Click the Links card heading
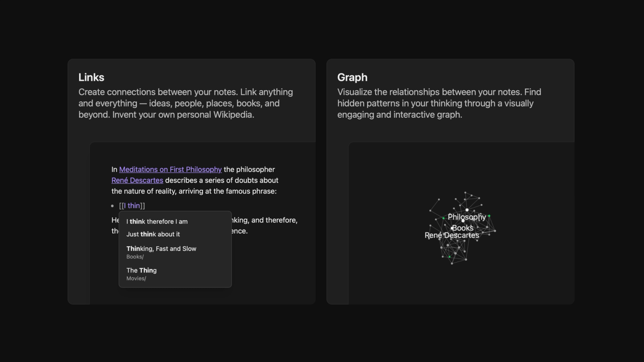The width and height of the screenshot is (644, 362). [x=91, y=77]
